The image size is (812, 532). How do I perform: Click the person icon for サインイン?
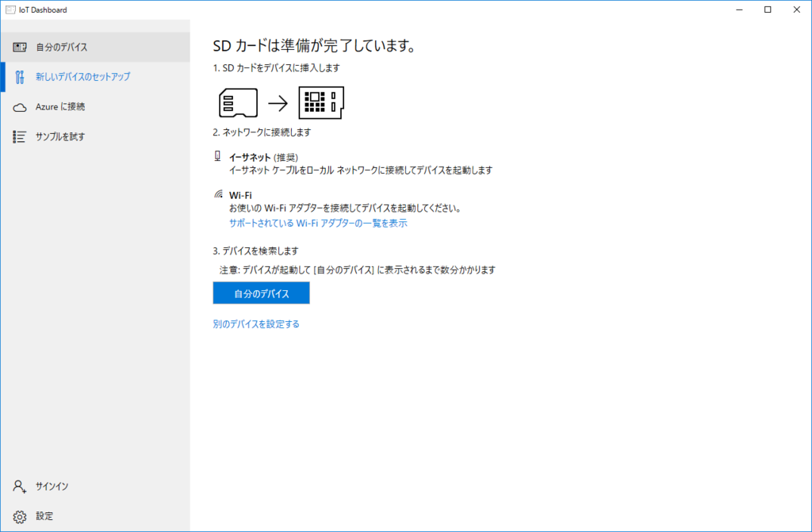20,487
